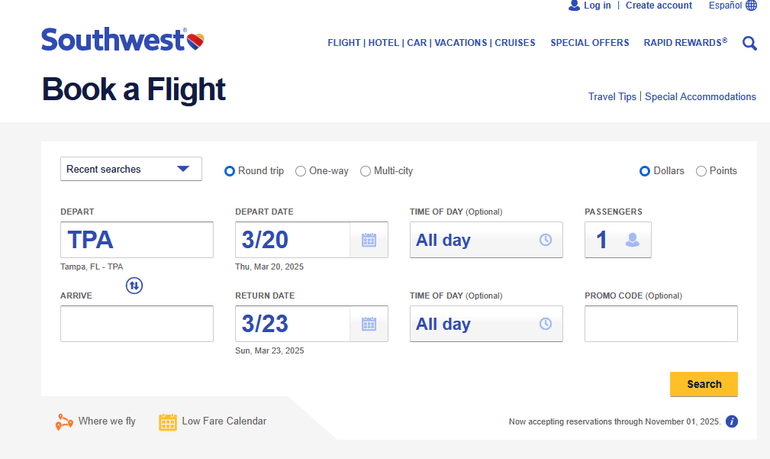Click the Low Fare Calendar icon
The height and width of the screenshot is (459, 770).
click(x=168, y=422)
